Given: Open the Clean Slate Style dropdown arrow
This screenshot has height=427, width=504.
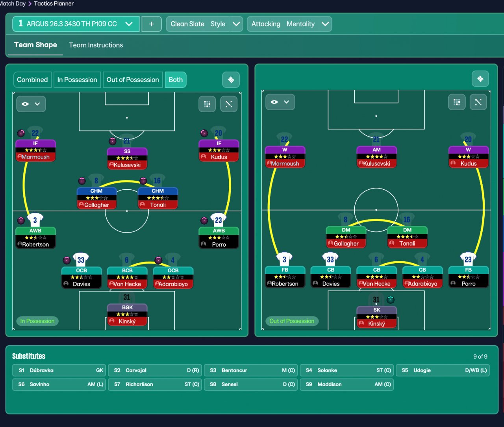Looking at the screenshot, I should 236,24.
